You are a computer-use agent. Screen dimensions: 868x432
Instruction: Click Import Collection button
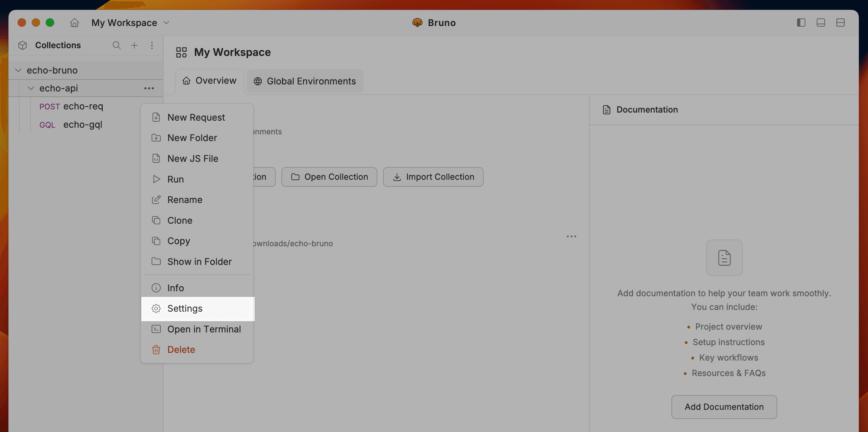tap(433, 177)
